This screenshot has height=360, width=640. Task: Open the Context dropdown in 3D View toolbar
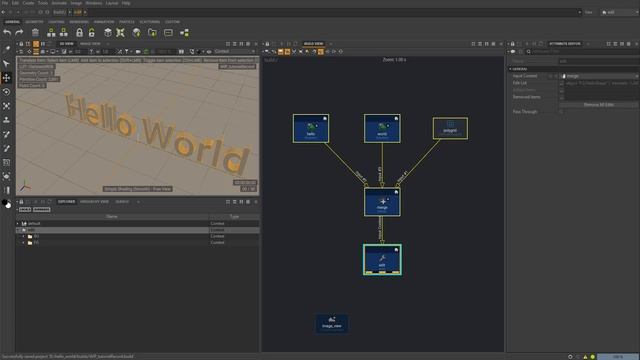point(234,52)
